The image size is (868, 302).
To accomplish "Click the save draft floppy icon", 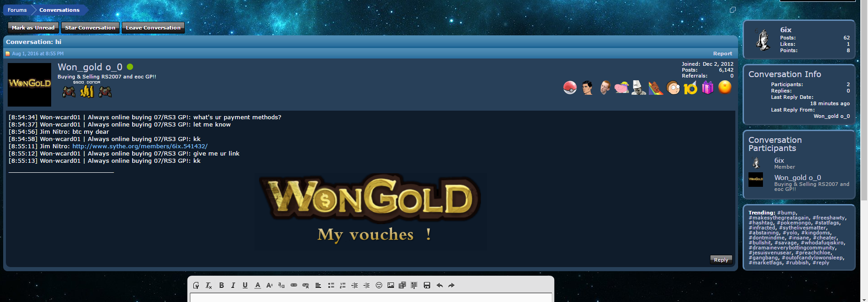I will [x=427, y=285].
